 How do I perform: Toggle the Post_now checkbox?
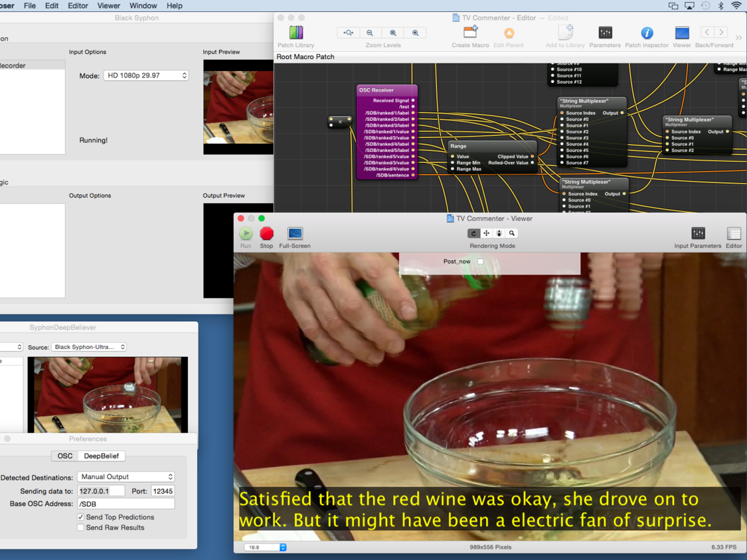tap(480, 261)
